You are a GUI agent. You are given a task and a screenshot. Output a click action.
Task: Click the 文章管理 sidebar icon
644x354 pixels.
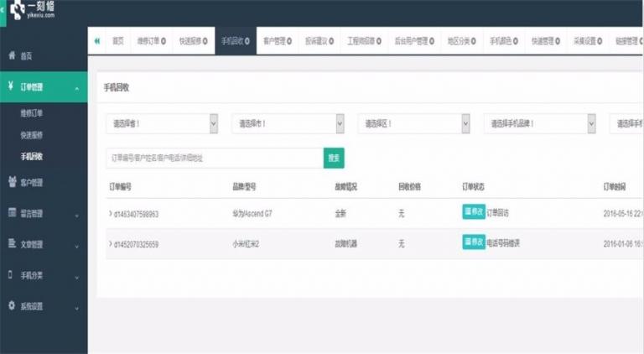12,244
